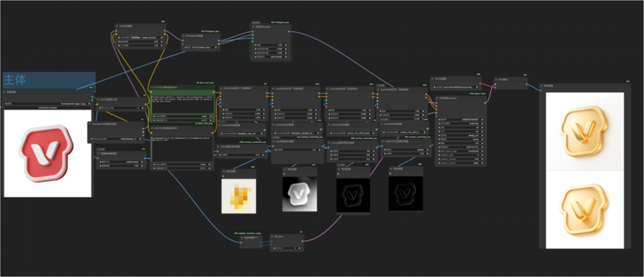Image resolution: width=644 pixels, height=277 pixels.
Task: Click the 主体 group title
Action: 16,80
